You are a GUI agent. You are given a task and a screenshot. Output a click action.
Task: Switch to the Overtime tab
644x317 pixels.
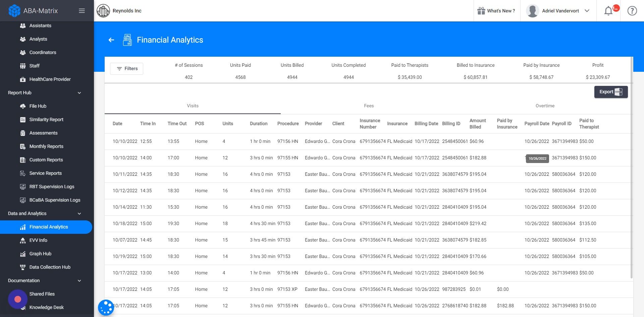545,106
